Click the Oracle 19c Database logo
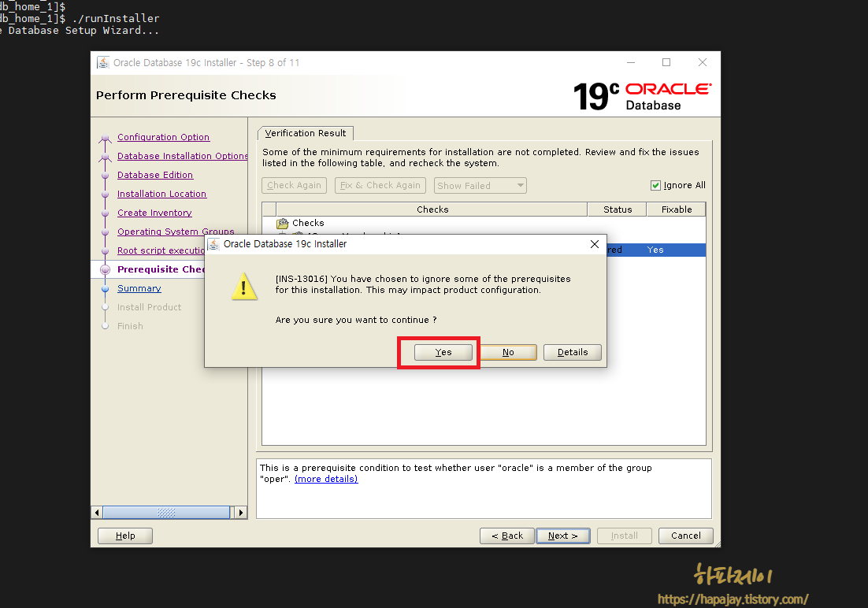868x608 pixels. pyautogui.click(x=642, y=96)
